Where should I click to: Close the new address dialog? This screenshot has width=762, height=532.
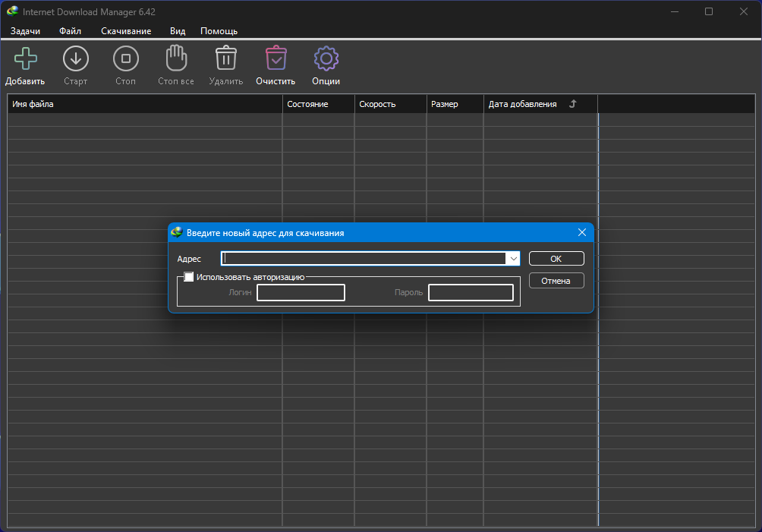pos(582,233)
